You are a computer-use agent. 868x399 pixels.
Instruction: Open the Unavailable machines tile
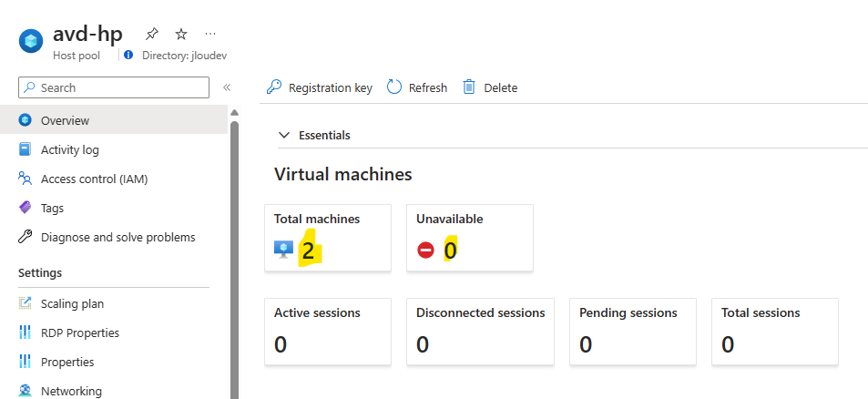pyautogui.click(x=470, y=238)
